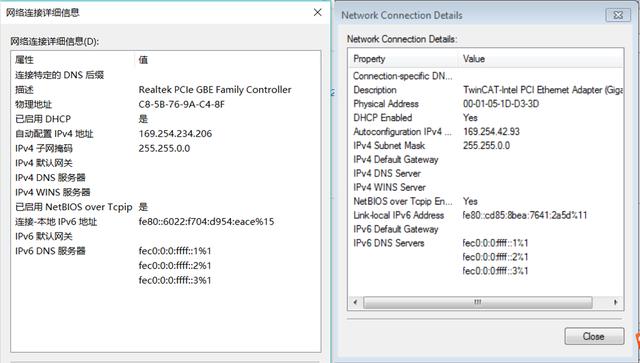Select IPv4 address 169.254.234.206
Viewport: 640px width, 363px height.
point(175,134)
